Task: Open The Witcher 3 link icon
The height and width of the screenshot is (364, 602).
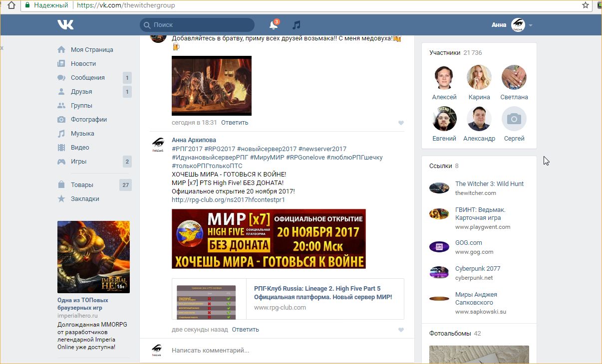Action: 439,188
